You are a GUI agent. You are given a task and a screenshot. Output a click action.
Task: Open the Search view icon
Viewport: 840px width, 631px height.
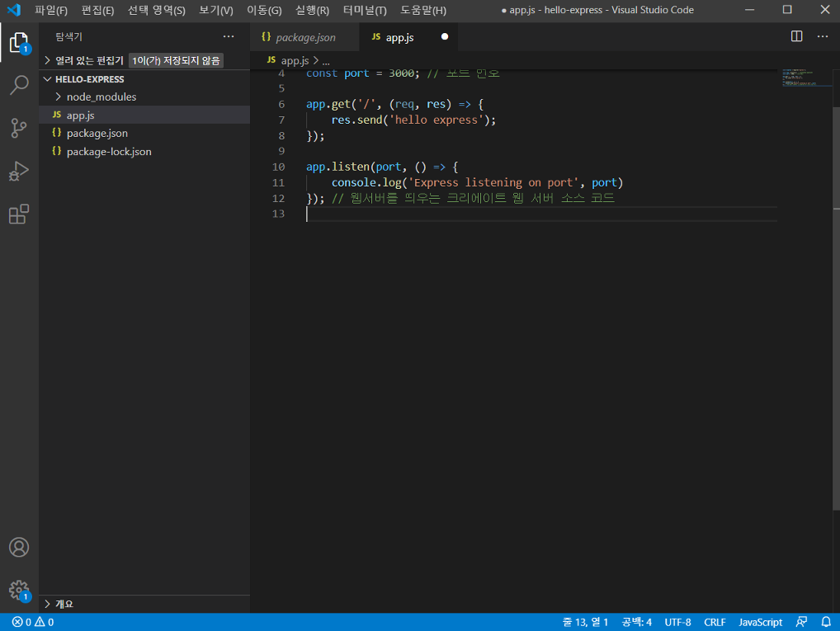tap(19, 85)
